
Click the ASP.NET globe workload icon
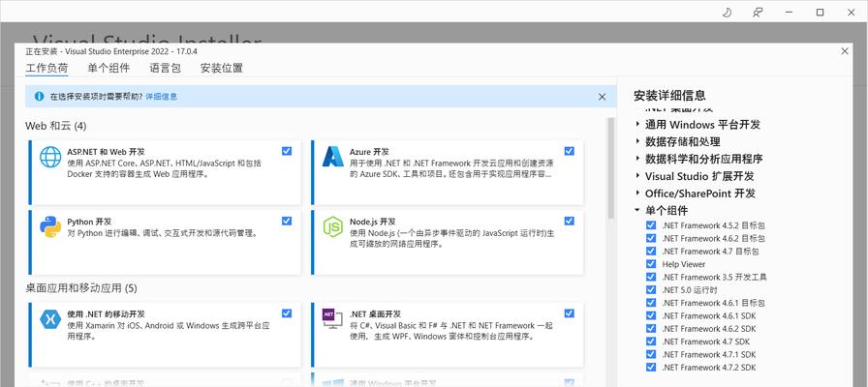[x=50, y=157]
